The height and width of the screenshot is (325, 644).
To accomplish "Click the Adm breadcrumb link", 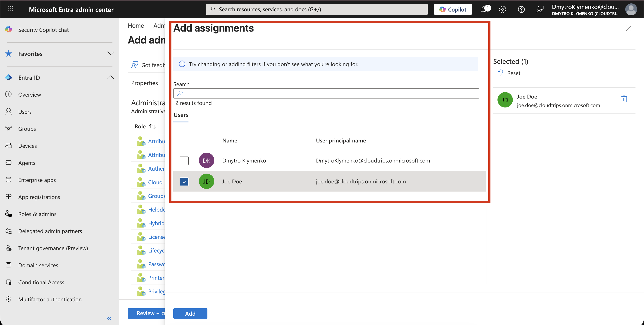I will tap(159, 26).
